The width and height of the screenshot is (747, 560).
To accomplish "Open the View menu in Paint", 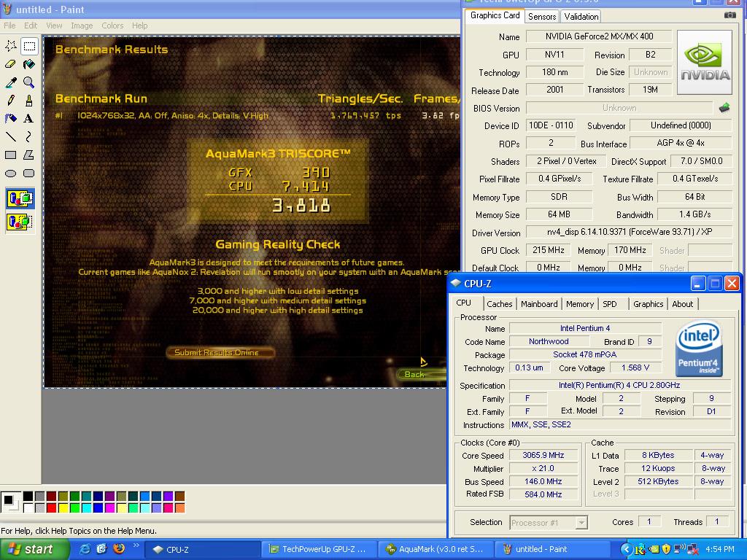I will pyautogui.click(x=54, y=26).
